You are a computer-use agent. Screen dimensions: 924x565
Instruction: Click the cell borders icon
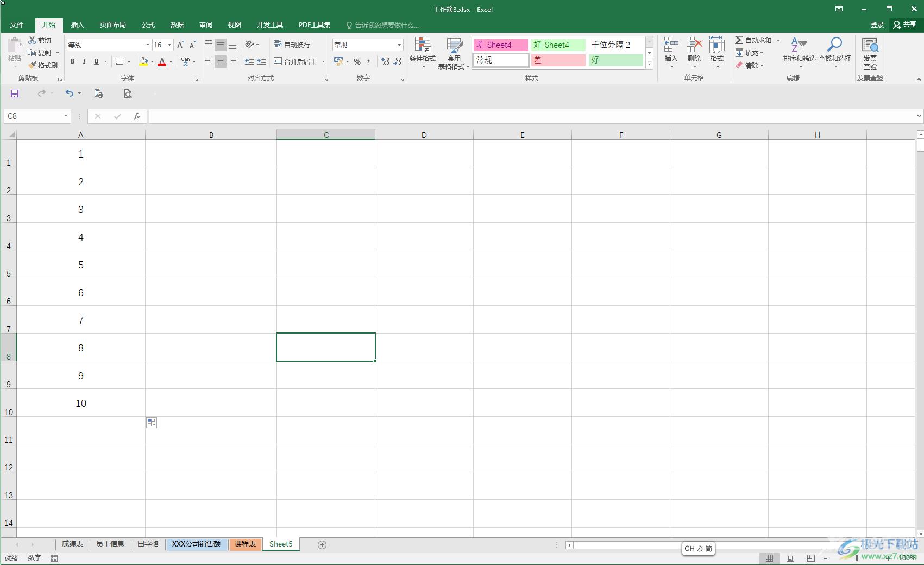coord(120,61)
